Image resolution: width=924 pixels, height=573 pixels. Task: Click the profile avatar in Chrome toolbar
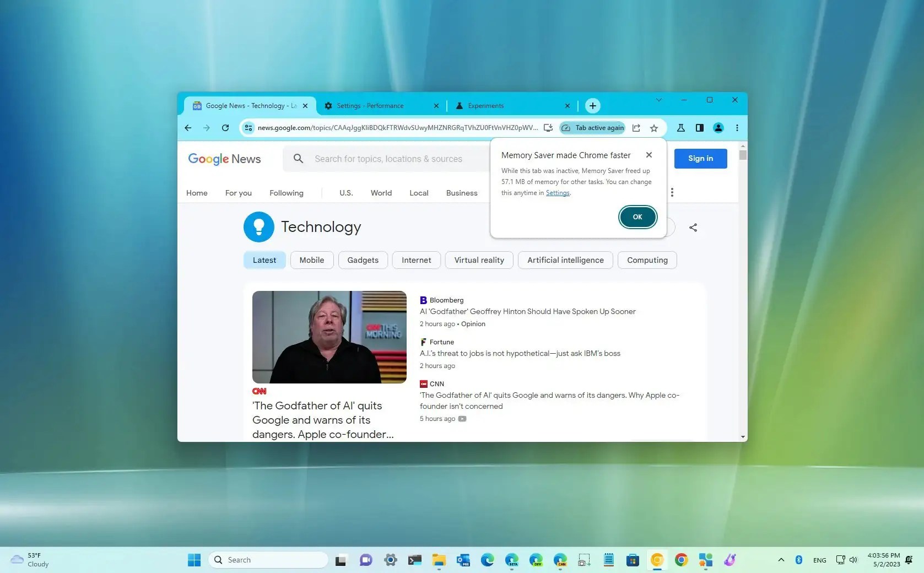[x=717, y=127]
